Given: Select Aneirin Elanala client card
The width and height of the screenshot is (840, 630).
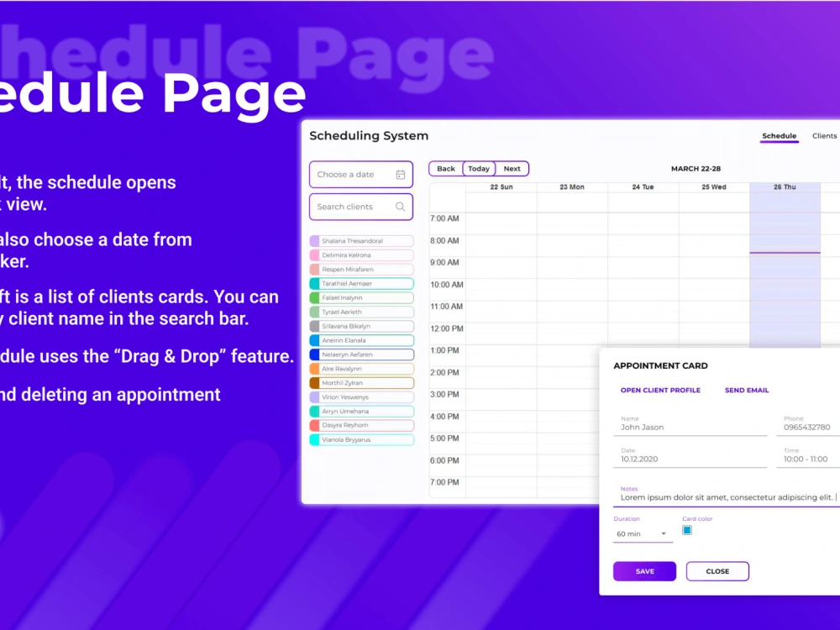Looking at the screenshot, I should [x=361, y=340].
